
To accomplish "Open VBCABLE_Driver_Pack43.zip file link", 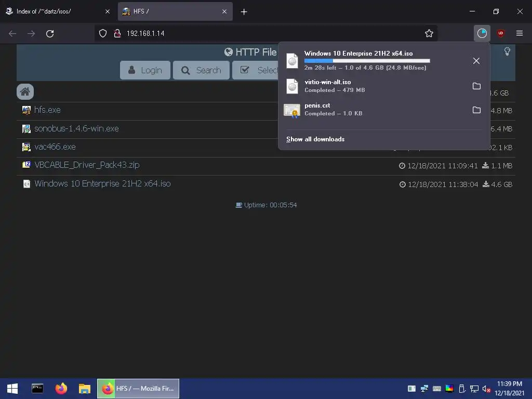I will pyautogui.click(x=87, y=165).
